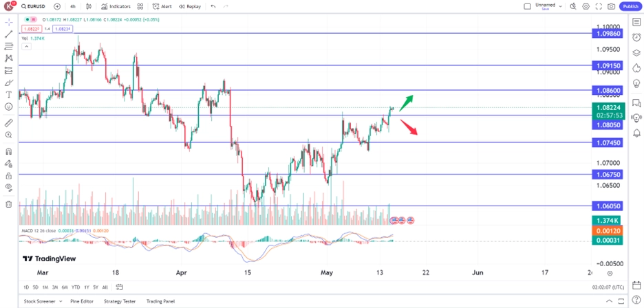
Task: Open the Fibonacci retracement tools
Action: click(x=9, y=46)
